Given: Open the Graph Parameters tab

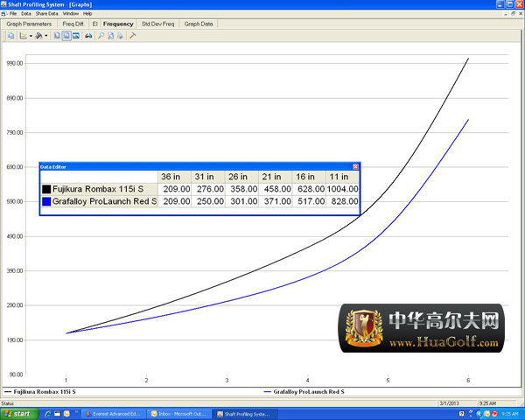Looking at the screenshot, I should (29, 24).
